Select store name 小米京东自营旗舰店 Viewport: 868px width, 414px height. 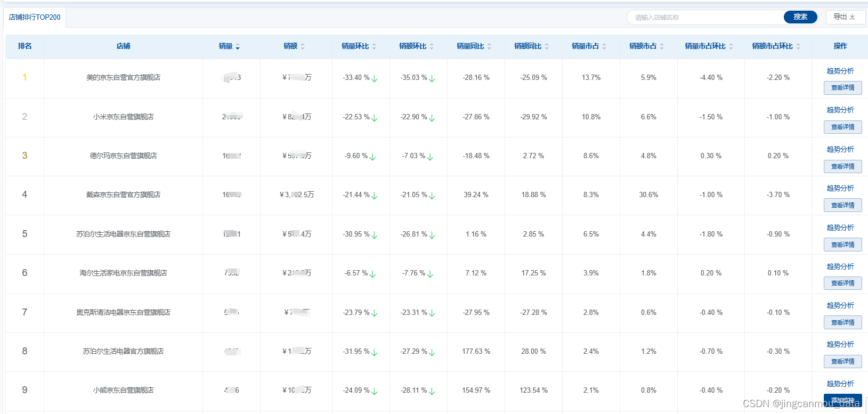[x=123, y=117]
